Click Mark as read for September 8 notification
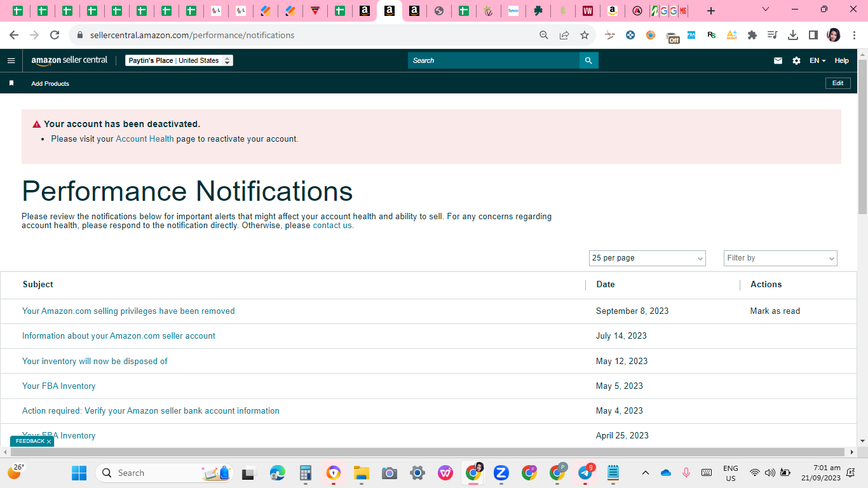 pos(775,311)
